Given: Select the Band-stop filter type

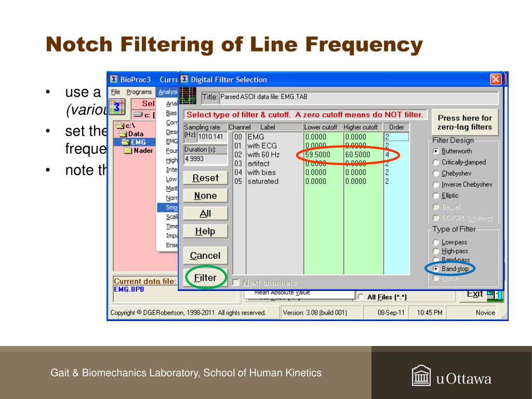Looking at the screenshot, I should pyautogui.click(x=436, y=269).
